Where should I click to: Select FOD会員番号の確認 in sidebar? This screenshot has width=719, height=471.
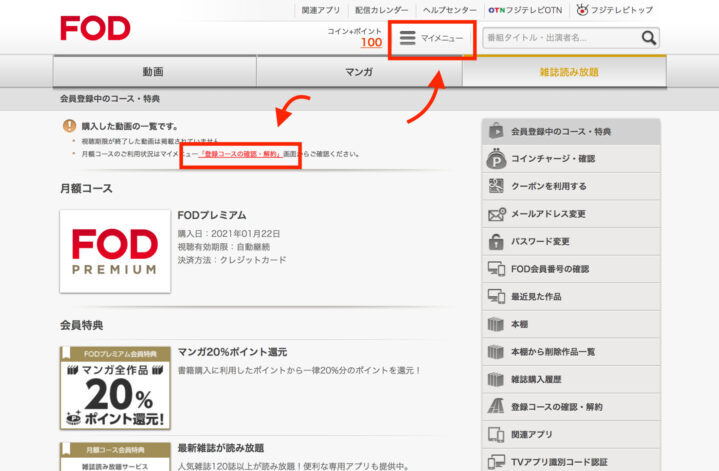pos(571,269)
